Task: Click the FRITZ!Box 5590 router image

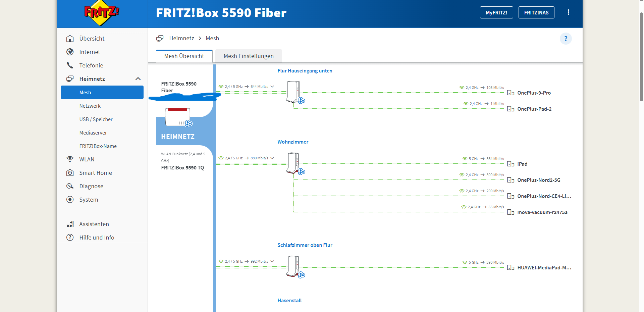Action: pyautogui.click(x=178, y=117)
